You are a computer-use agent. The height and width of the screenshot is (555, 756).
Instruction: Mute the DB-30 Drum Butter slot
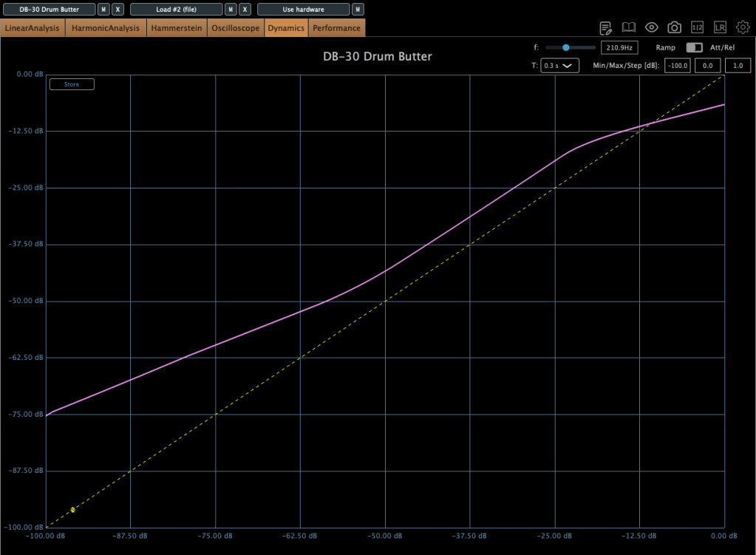point(103,10)
